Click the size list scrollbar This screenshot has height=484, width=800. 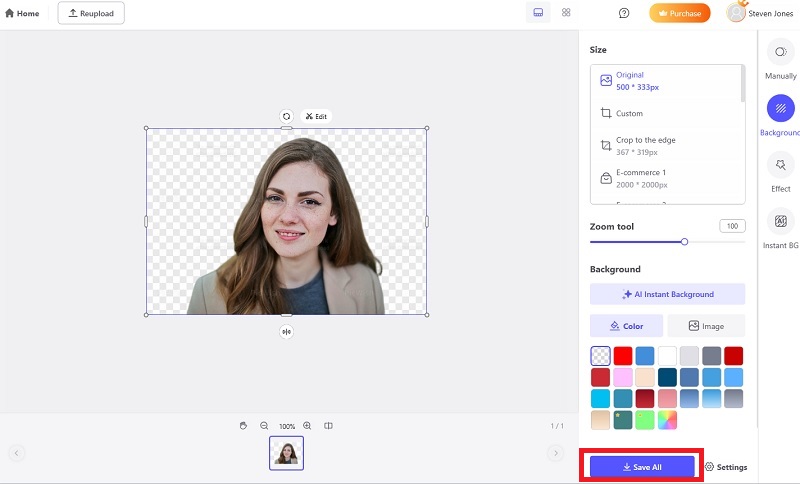[742, 84]
